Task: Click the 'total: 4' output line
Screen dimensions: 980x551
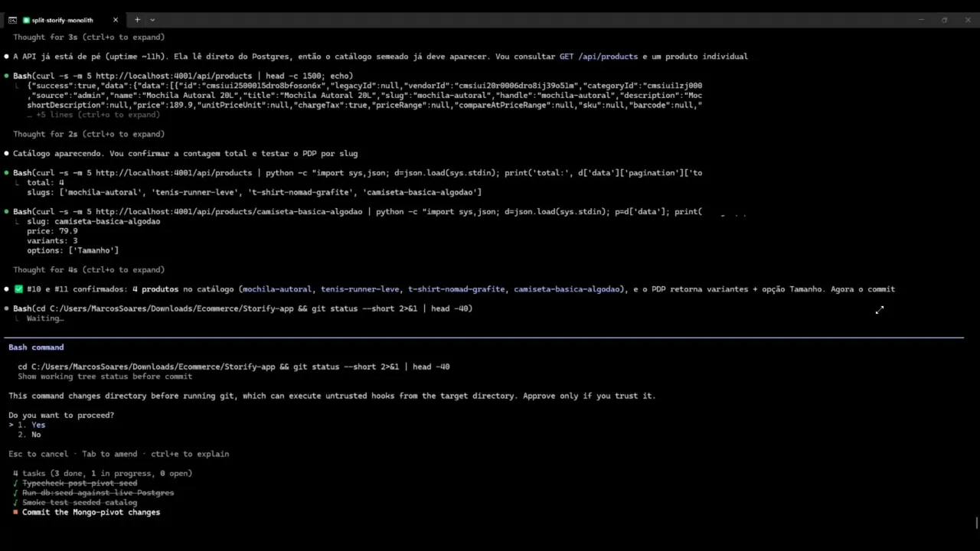Action: (x=45, y=183)
